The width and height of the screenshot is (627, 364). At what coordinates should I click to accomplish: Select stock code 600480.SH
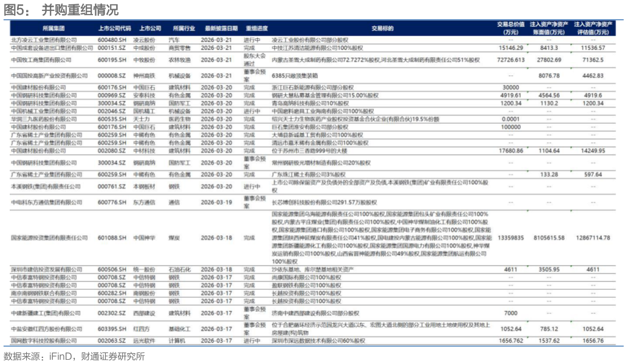pyautogui.click(x=112, y=40)
